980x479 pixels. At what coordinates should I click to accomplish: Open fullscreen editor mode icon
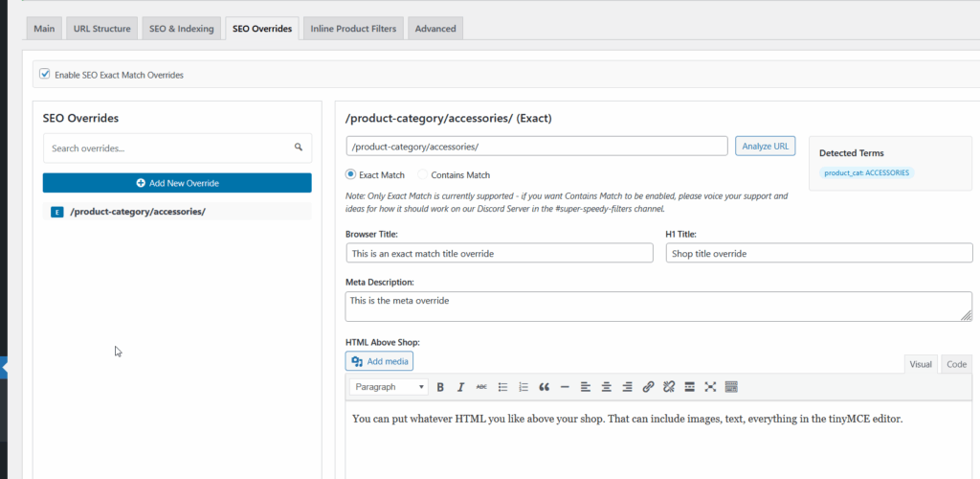(x=710, y=387)
